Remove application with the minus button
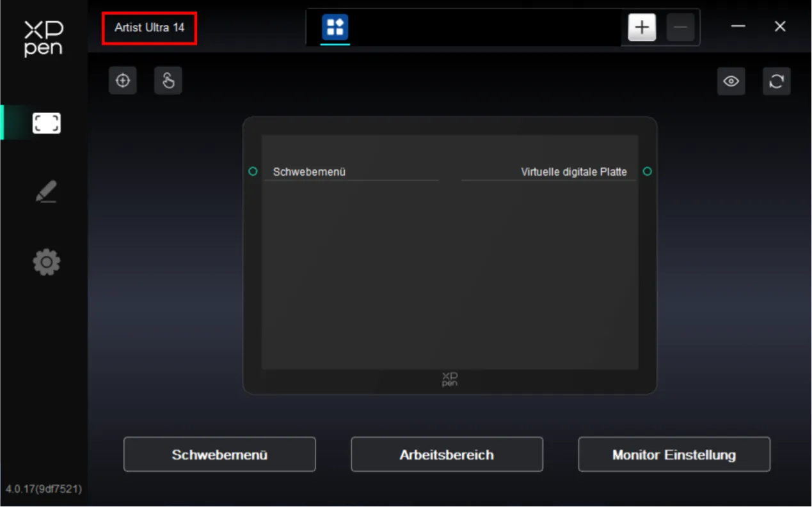 tap(681, 27)
